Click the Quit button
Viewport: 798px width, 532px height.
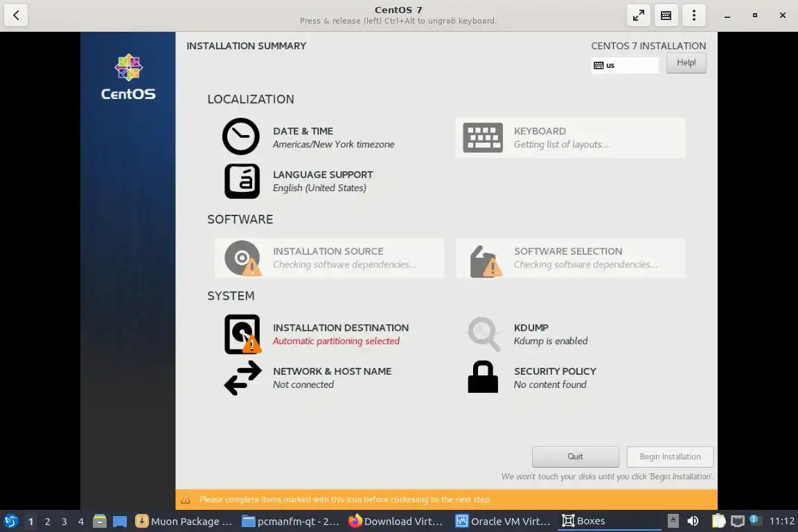tap(575, 456)
